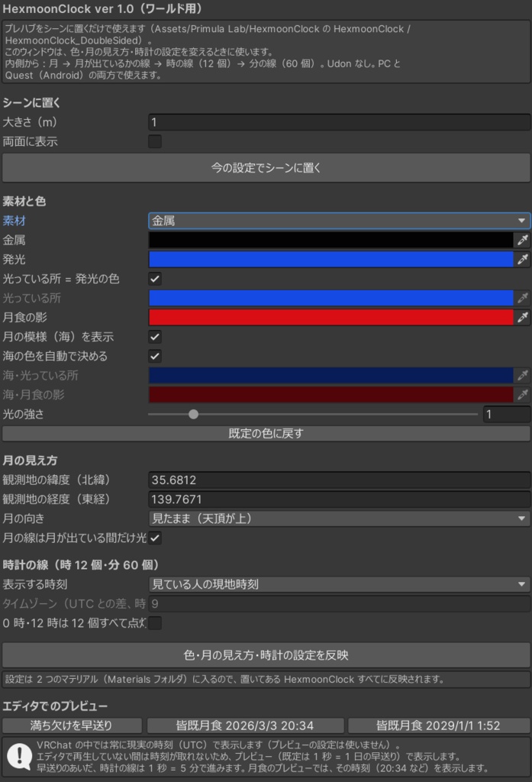This screenshot has width=532, height=782.
Task: Click the 観測地の経度 field 139.7671
Action: tap(339, 499)
